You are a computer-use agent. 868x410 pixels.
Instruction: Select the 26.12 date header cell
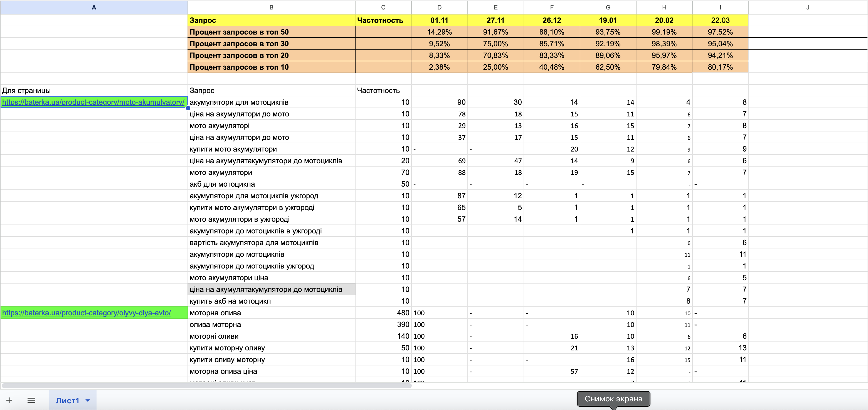click(x=552, y=20)
